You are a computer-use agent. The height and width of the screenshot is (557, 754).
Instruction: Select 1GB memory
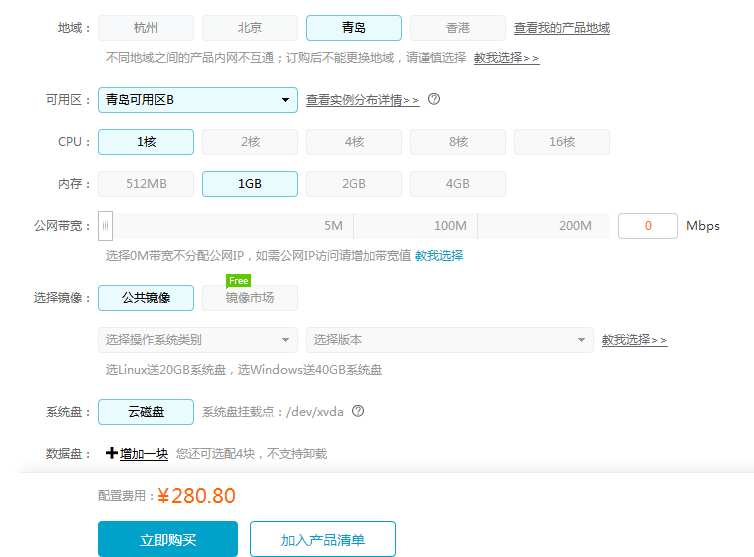250,184
